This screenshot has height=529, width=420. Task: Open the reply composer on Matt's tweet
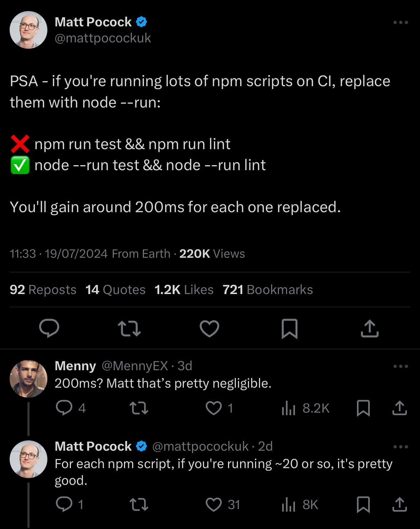pos(49,328)
